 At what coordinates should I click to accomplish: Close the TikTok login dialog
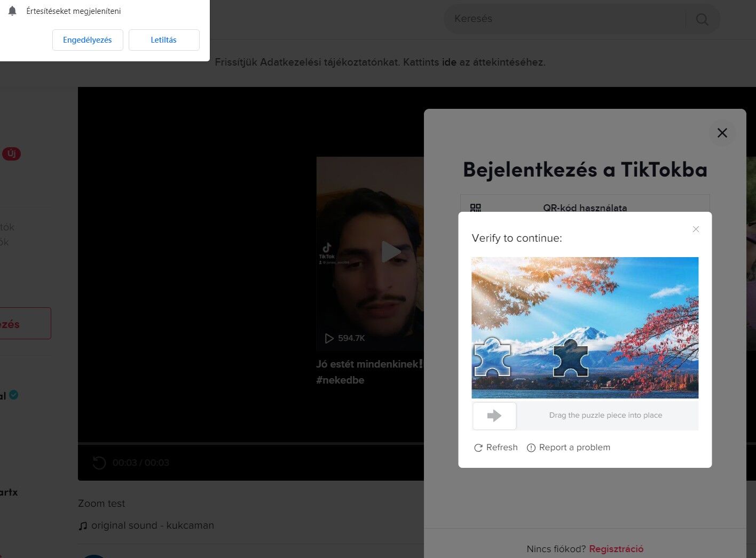click(722, 133)
